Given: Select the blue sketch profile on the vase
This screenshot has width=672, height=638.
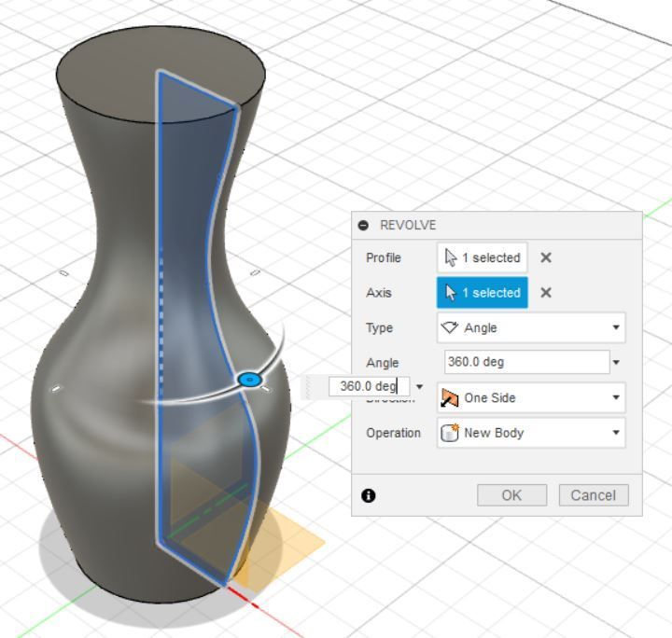Looking at the screenshot, I should [189, 299].
